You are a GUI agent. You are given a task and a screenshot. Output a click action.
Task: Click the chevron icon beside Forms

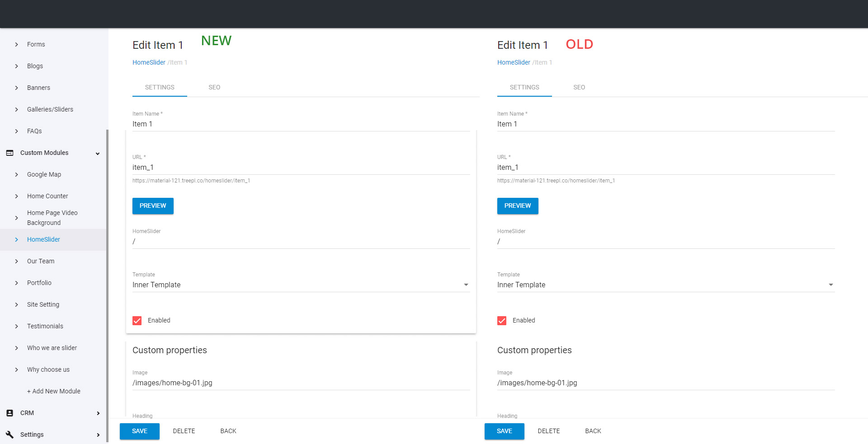click(x=17, y=44)
